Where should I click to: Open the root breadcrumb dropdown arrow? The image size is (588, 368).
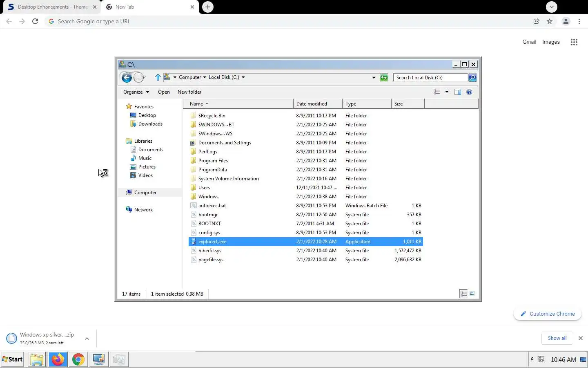[x=175, y=77]
